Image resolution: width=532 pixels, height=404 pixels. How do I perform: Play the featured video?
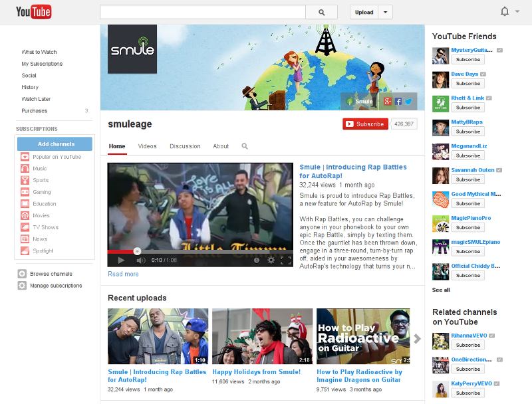(121, 260)
